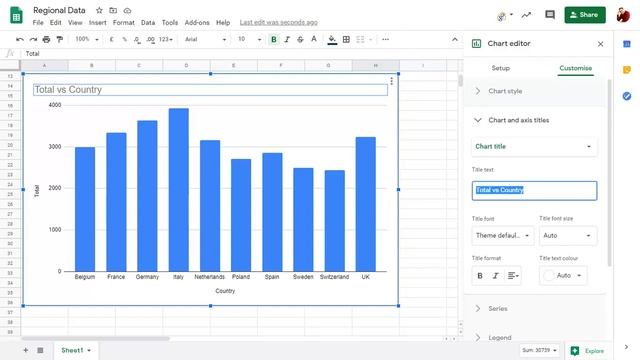Open the Tasks side panel icon
This screenshot has height=360, width=640.
[x=627, y=96]
